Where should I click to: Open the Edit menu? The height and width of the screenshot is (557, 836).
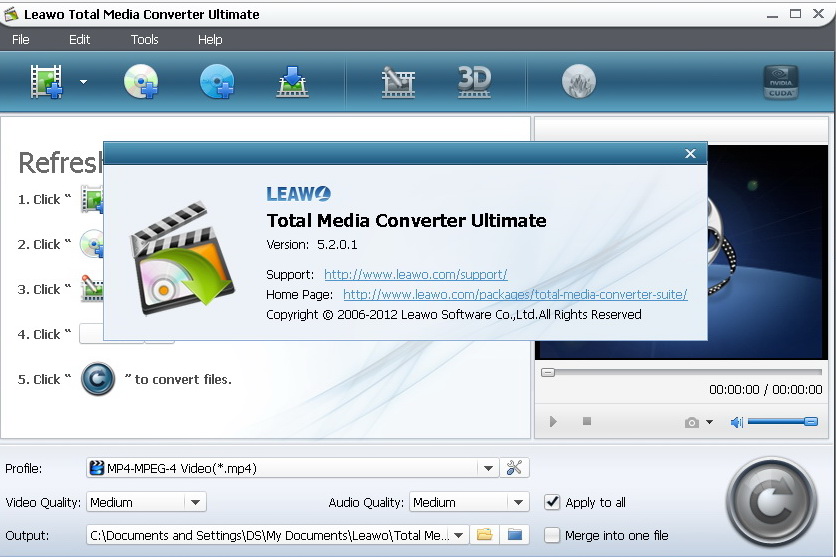click(79, 39)
